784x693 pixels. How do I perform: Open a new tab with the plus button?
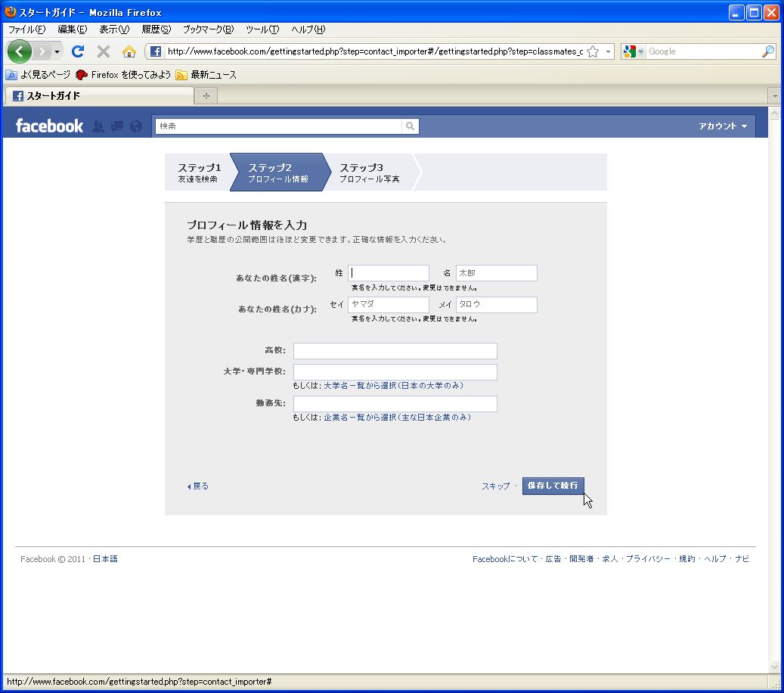coord(206,95)
